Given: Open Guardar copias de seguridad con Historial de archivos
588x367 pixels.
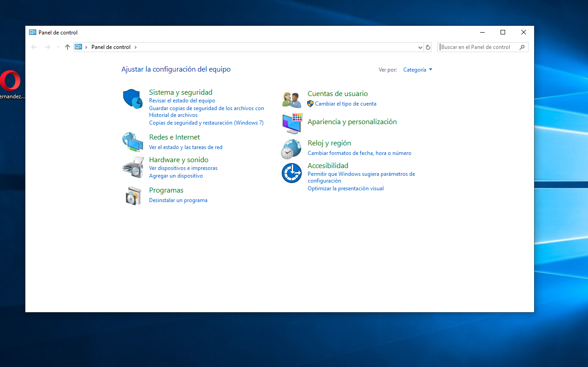Looking at the screenshot, I should (x=207, y=111).
